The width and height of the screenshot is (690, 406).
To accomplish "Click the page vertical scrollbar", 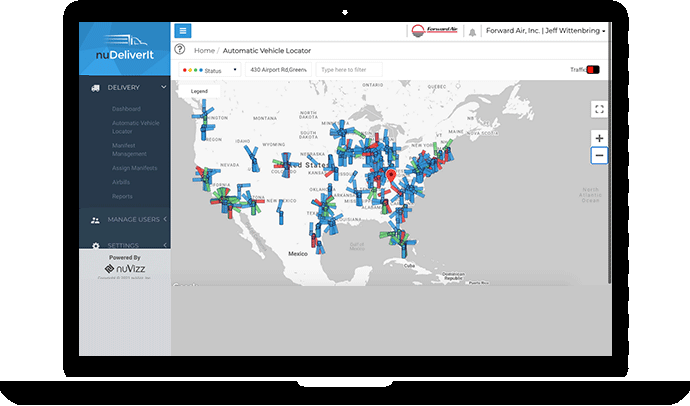I will click(x=609, y=154).
